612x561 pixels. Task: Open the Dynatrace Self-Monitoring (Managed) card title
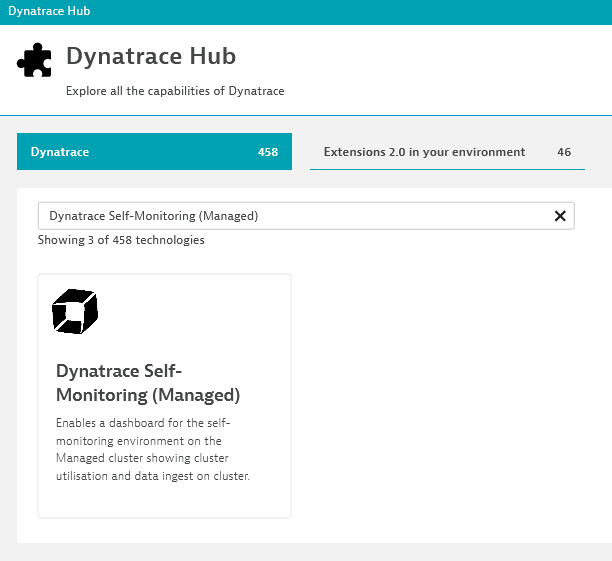tap(148, 383)
